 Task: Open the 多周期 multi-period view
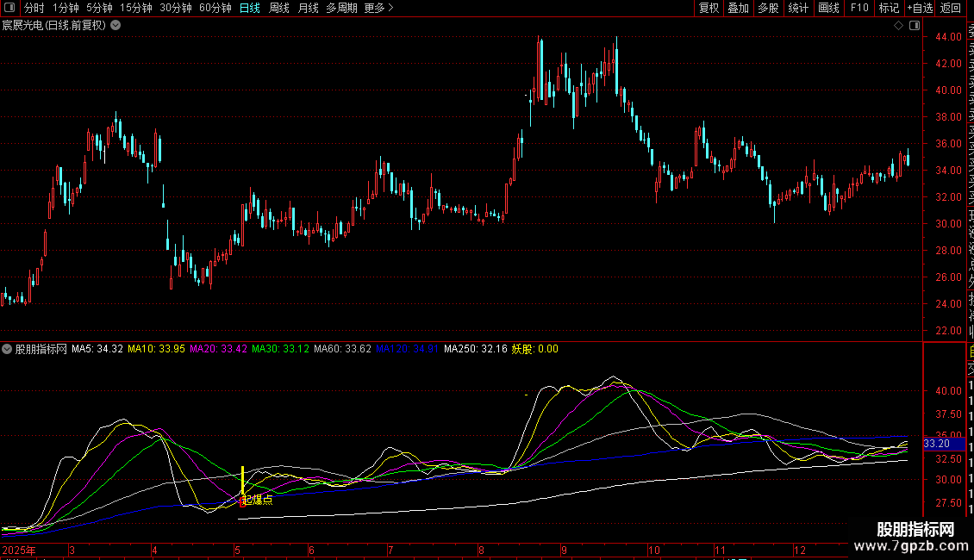[341, 9]
